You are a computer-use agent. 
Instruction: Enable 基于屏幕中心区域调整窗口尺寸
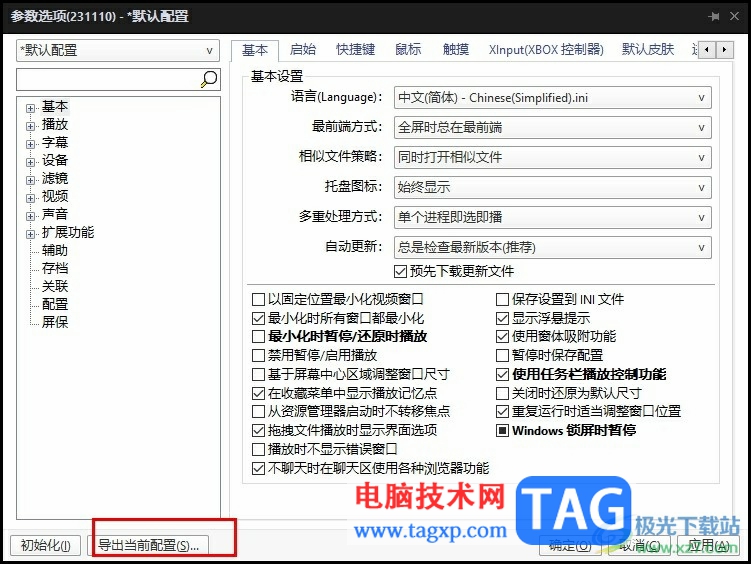click(x=258, y=374)
